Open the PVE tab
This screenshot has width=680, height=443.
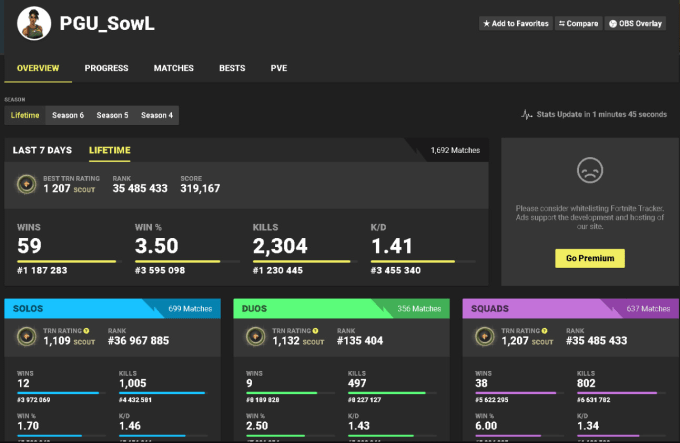[279, 68]
